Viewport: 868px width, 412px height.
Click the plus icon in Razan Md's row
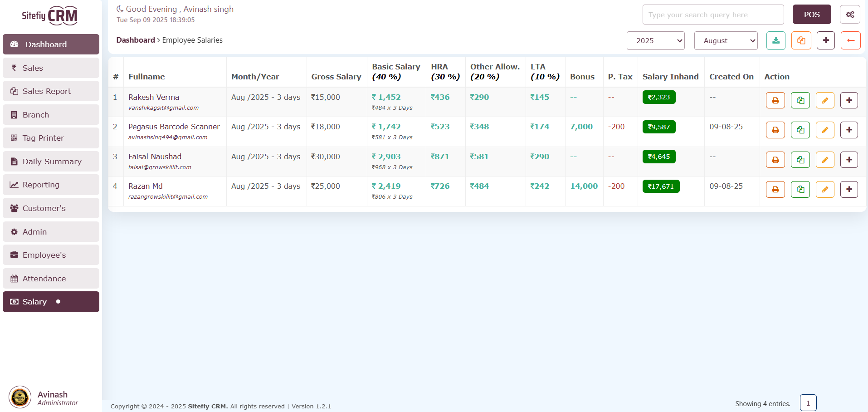pyautogui.click(x=848, y=189)
